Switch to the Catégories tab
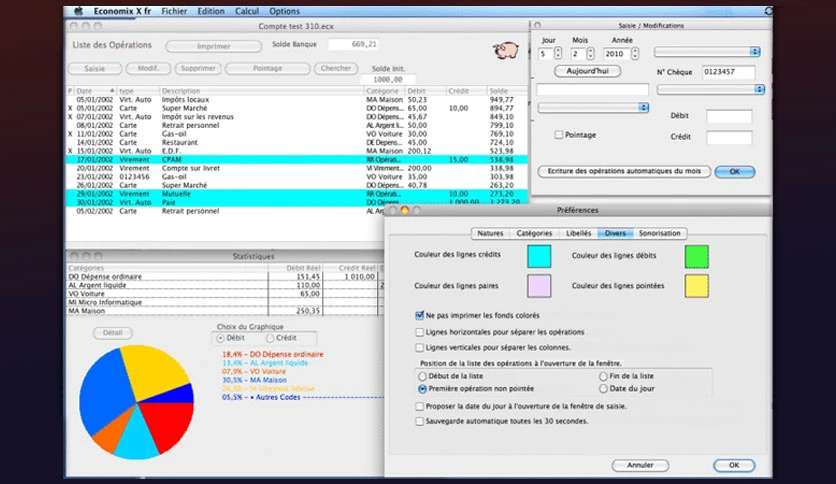 (534, 233)
